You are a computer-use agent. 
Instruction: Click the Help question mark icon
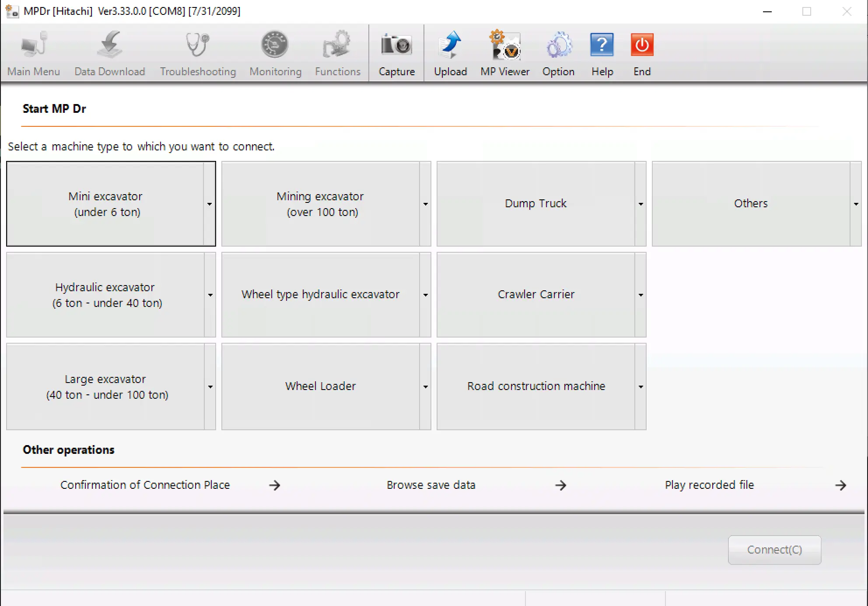click(602, 45)
